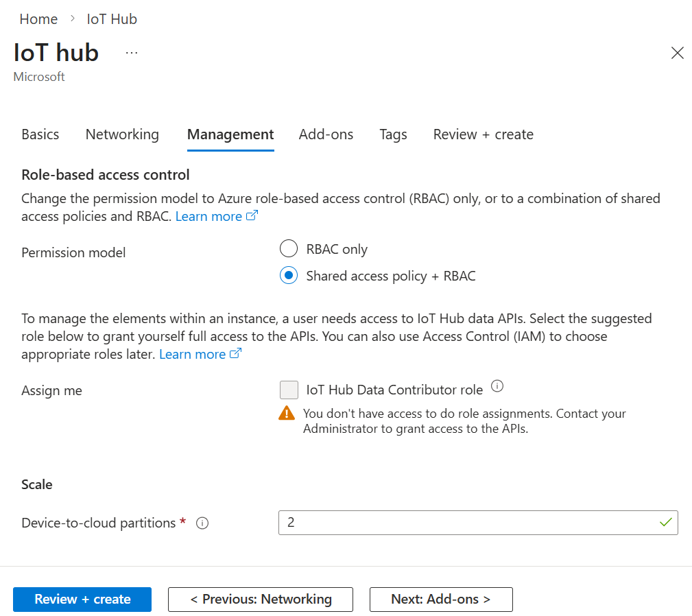The image size is (692, 616).
Task: Click the green checkmark in the partitions field
Action: (665, 522)
